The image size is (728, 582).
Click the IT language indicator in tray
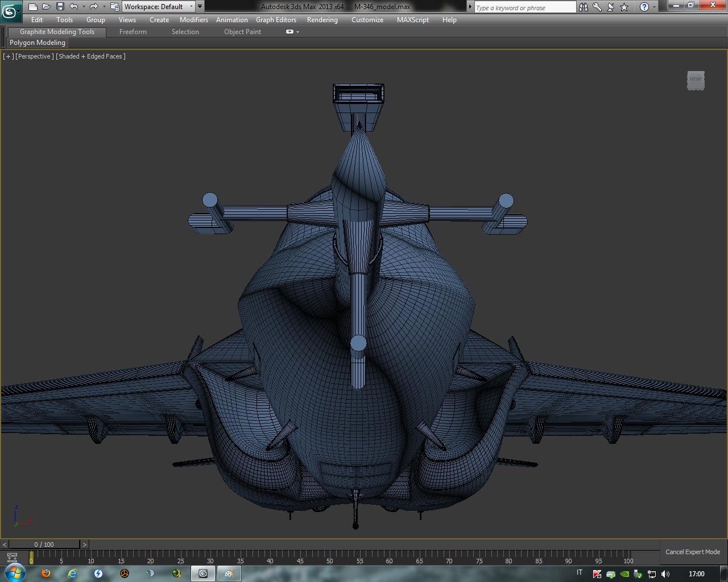[x=580, y=572]
